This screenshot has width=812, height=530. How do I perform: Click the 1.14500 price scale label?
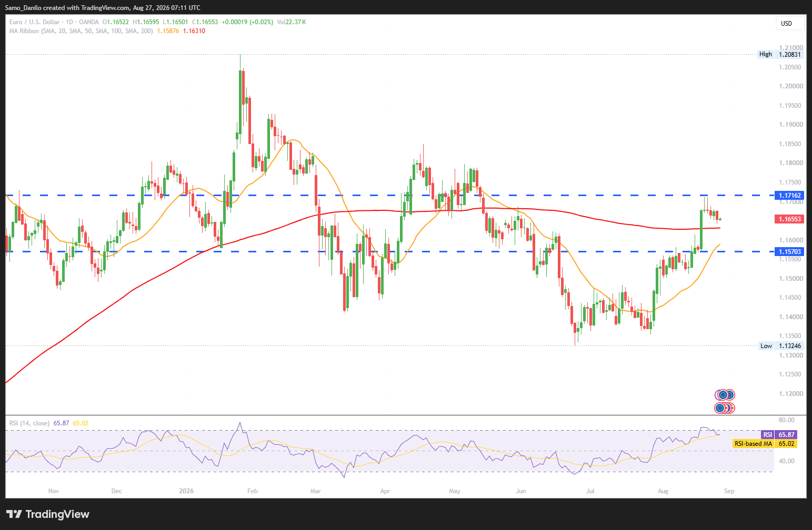click(791, 298)
